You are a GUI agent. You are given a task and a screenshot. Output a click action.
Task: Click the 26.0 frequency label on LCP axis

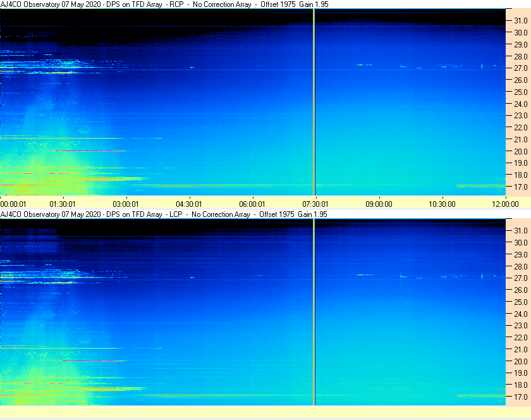pos(521,290)
